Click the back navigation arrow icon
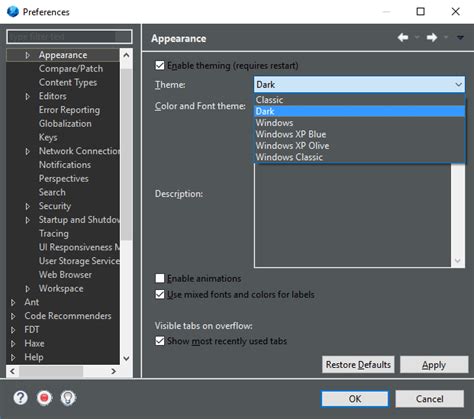474x419 pixels. click(x=403, y=37)
